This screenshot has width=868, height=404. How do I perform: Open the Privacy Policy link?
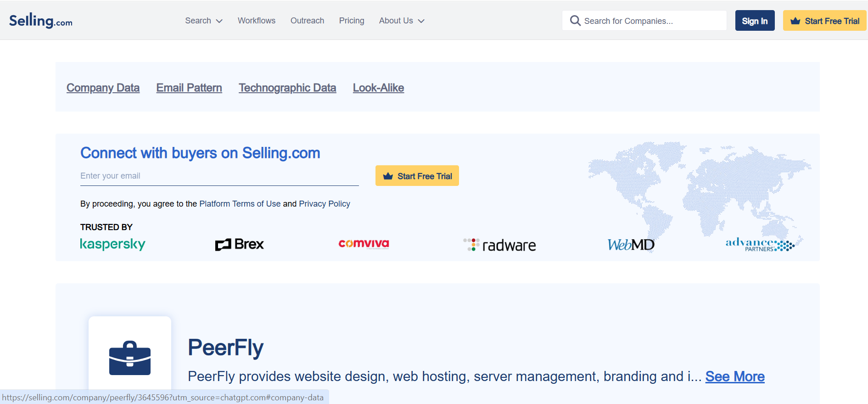[x=325, y=203]
